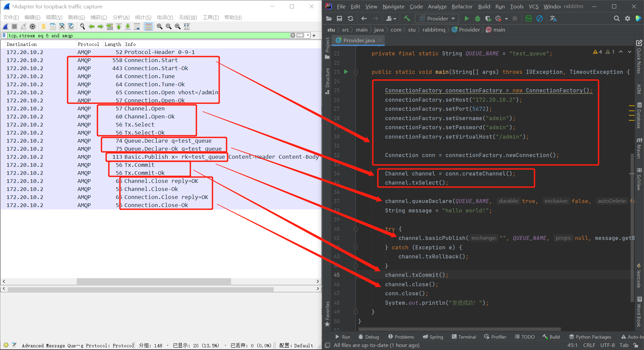Click rabbitmq in the navigation breadcrumb
The image size is (644, 350).
(434, 30)
